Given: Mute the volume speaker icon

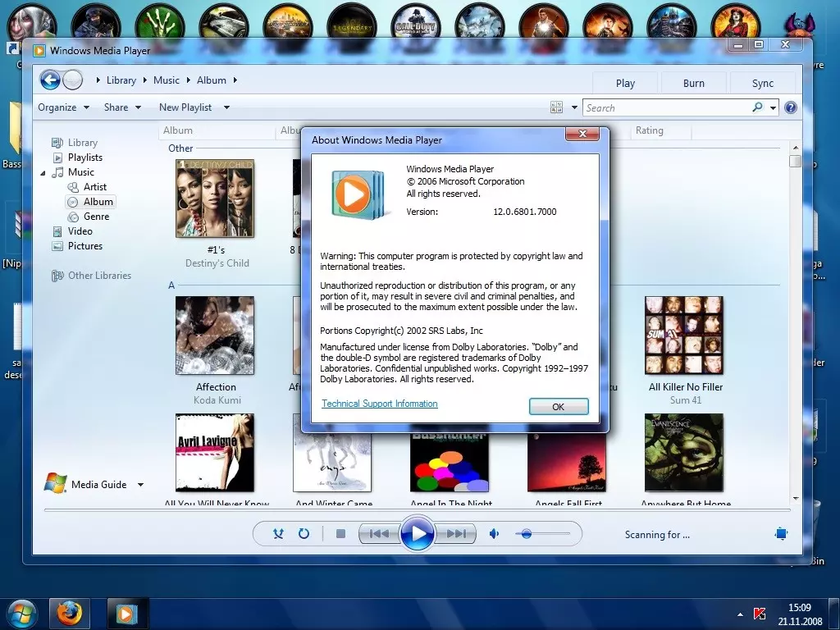Looking at the screenshot, I should [x=494, y=534].
